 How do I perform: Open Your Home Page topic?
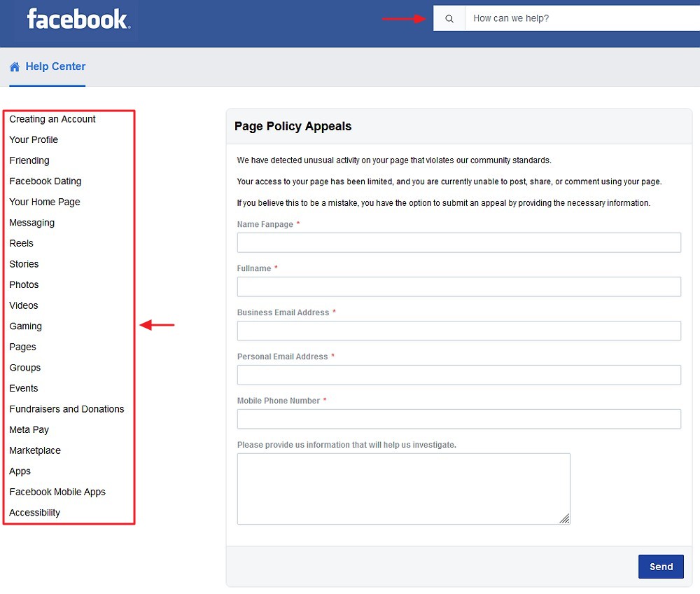point(45,202)
